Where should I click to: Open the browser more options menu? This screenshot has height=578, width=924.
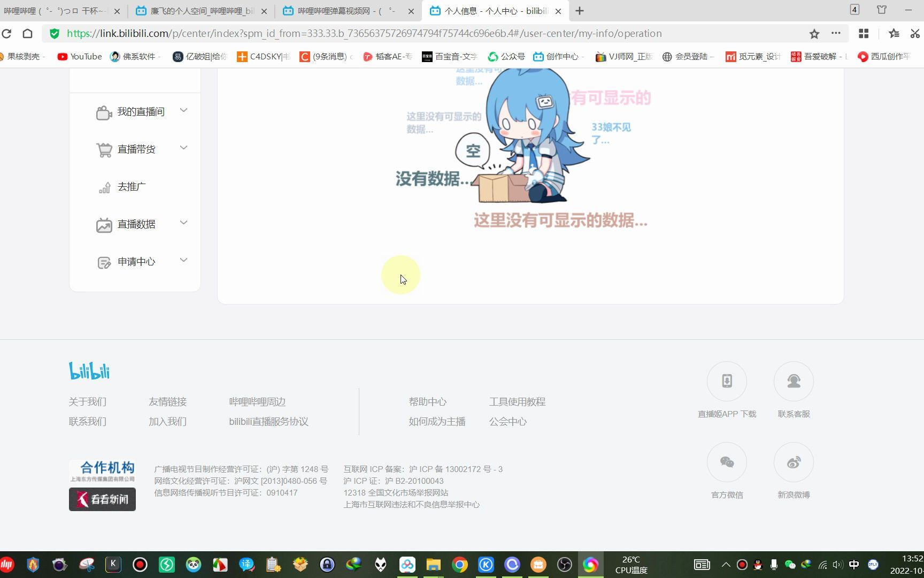[836, 33]
